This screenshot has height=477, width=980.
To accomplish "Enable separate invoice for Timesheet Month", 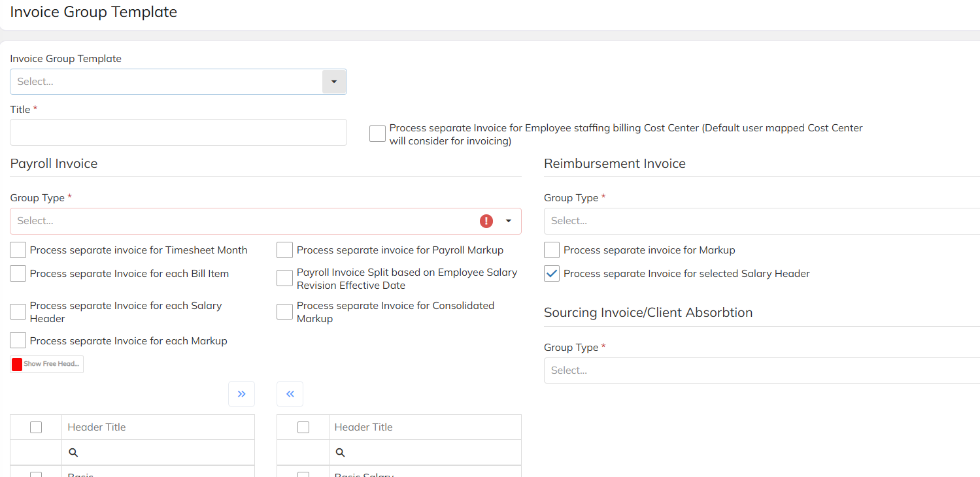I will (18, 250).
